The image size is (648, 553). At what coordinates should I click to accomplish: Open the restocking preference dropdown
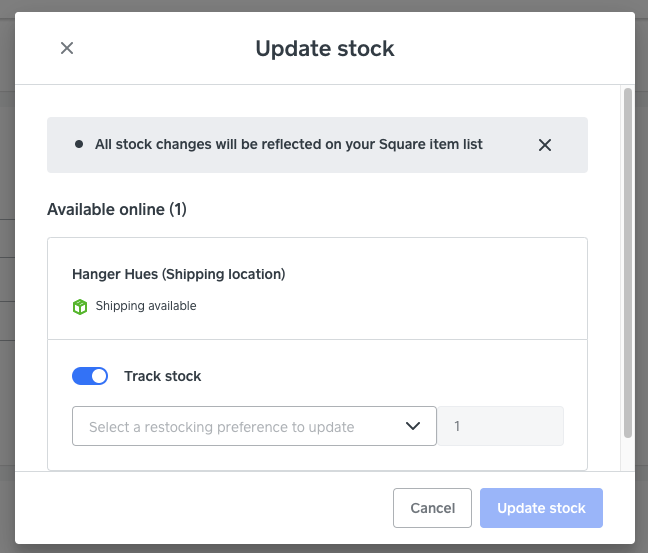click(254, 426)
